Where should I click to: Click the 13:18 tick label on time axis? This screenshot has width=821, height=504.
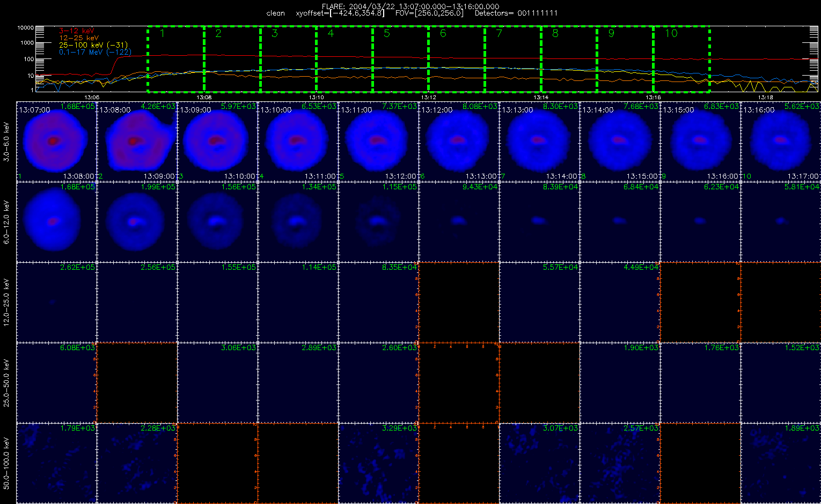[x=766, y=97]
